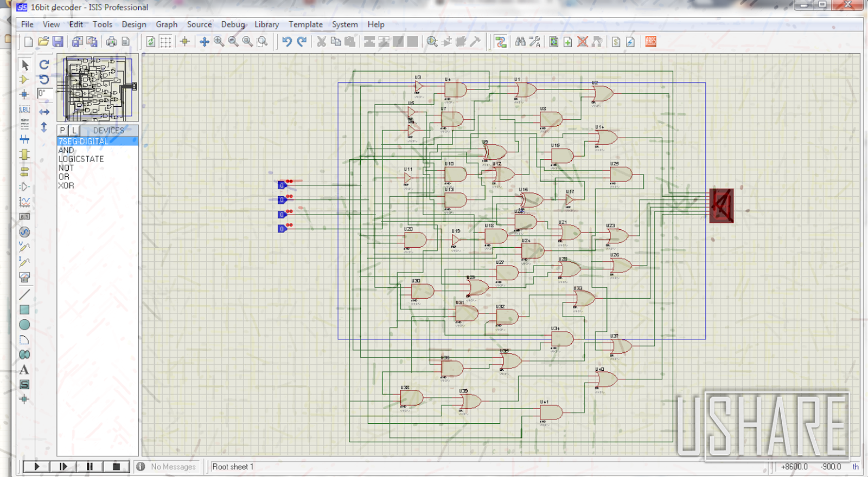
Task: Cut the selection with scissors icon
Action: click(x=321, y=42)
